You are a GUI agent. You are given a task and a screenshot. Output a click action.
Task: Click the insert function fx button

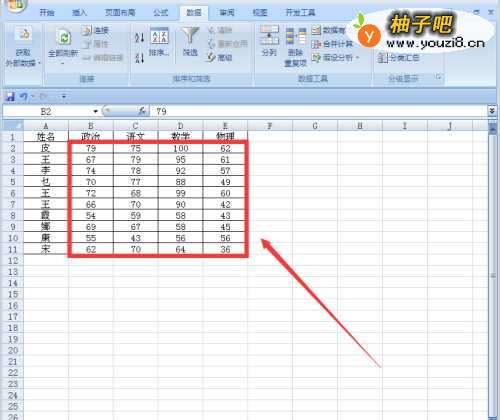tap(142, 111)
